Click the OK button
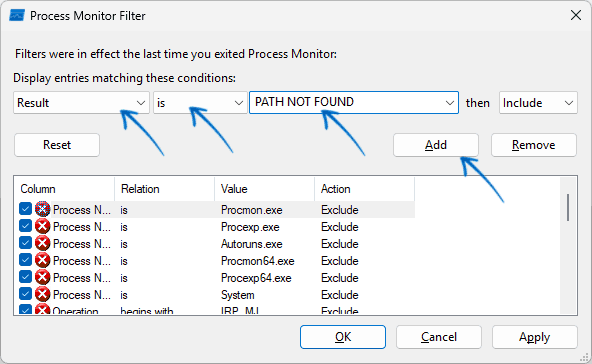The image size is (592, 364). 343,337
